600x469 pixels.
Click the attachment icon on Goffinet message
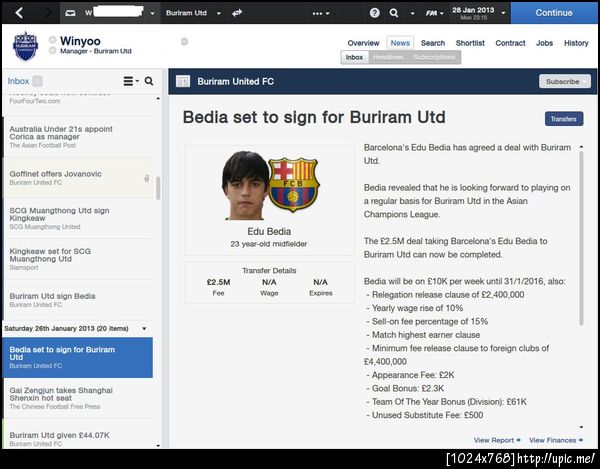point(147,178)
